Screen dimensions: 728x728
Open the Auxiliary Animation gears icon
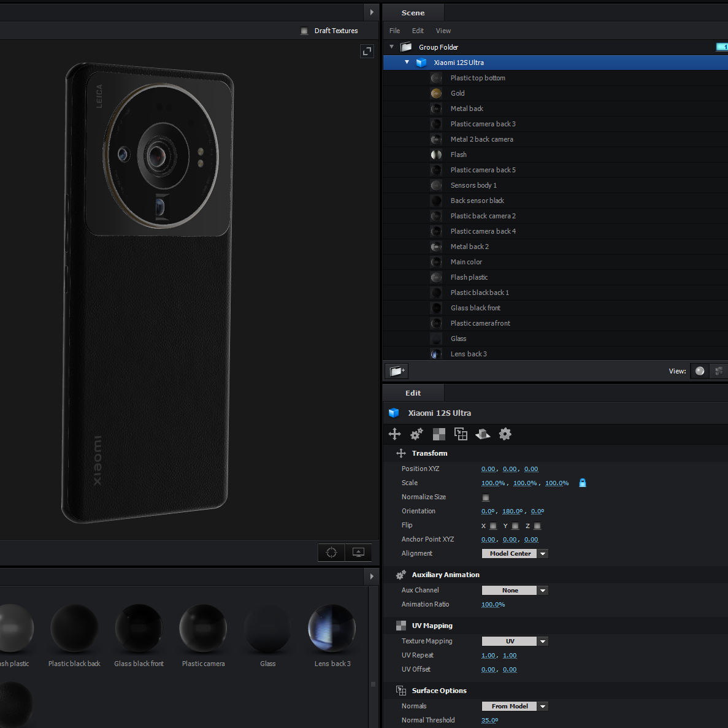pyautogui.click(x=416, y=434)
